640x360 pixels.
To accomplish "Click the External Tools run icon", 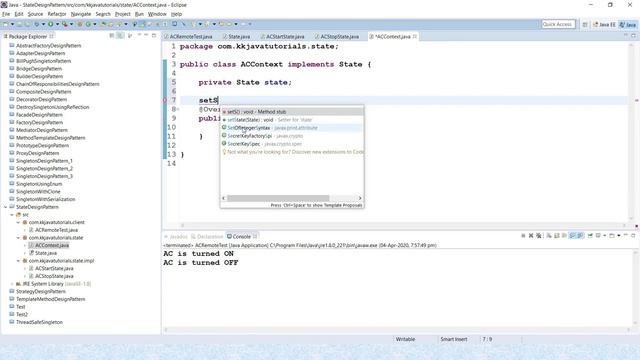I will click(64, 24).
